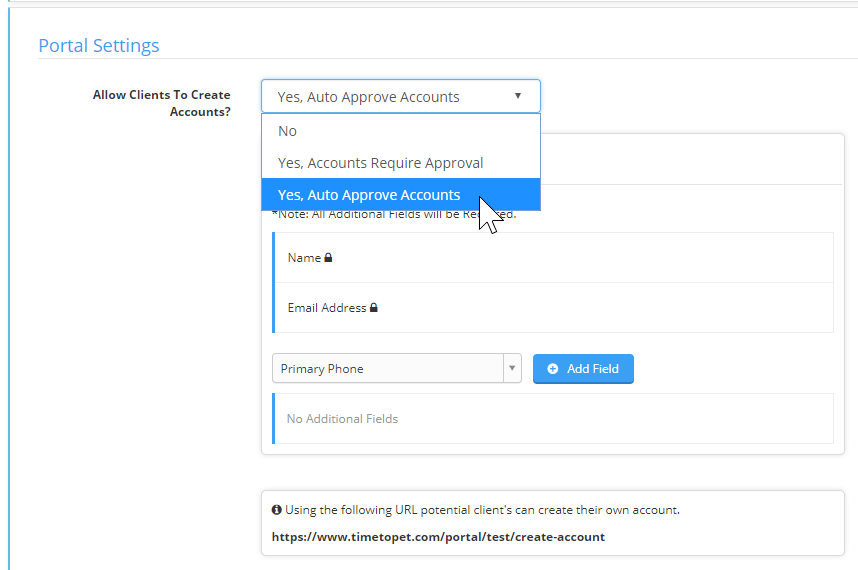Viewport: 858px width, 570px height.
Task: Click the Email Address field row
Action: (x=553, y=307)
